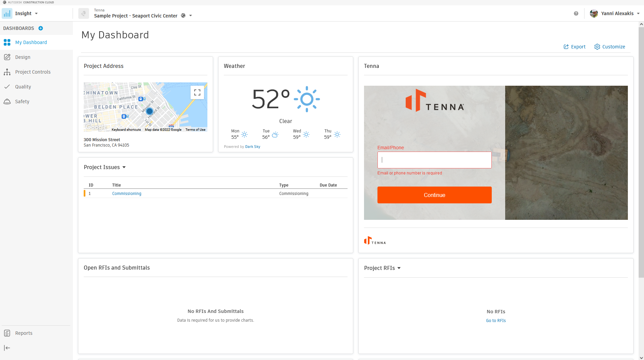Open the Quality dashboard
644x360 pixels.
point(36,87)
